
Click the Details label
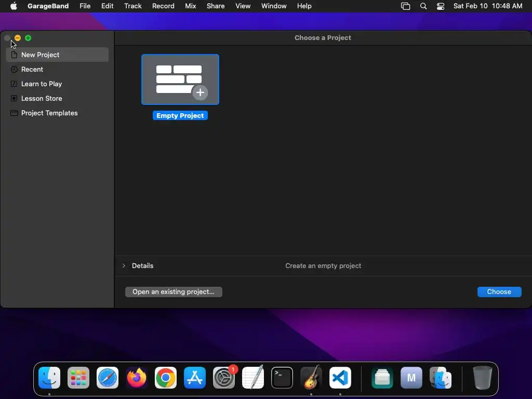coord(142,265)
